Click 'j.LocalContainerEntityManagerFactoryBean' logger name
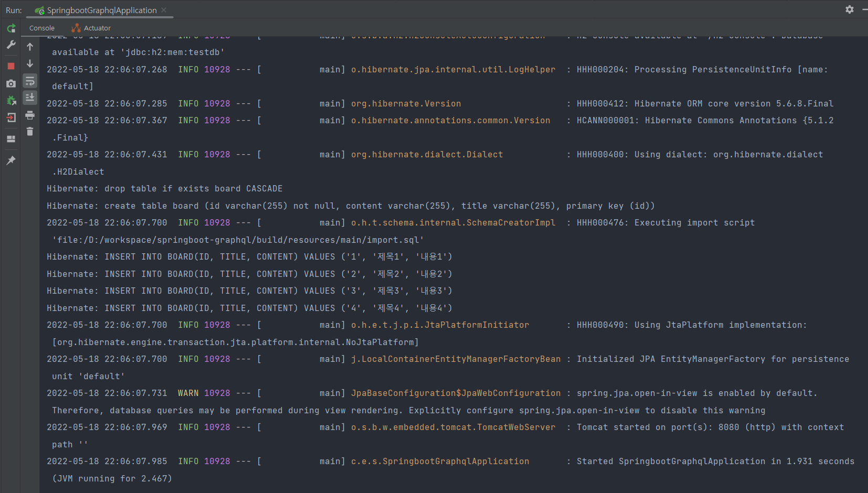Screen dimensions: 868x493 [456, 359]
